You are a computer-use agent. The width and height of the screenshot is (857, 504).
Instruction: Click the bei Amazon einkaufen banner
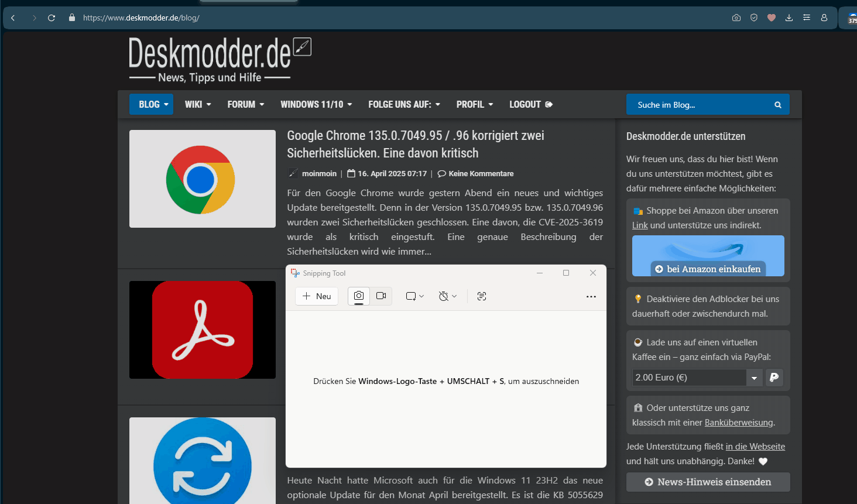[708, 256]
